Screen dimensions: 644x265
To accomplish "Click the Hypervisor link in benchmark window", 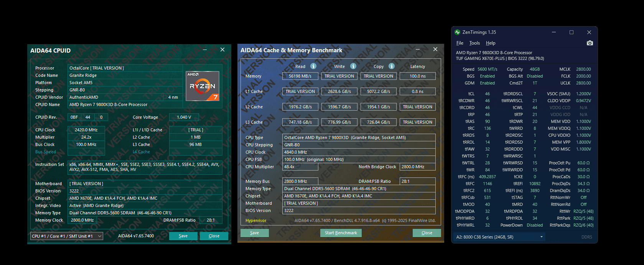I will tap(256, 220).
